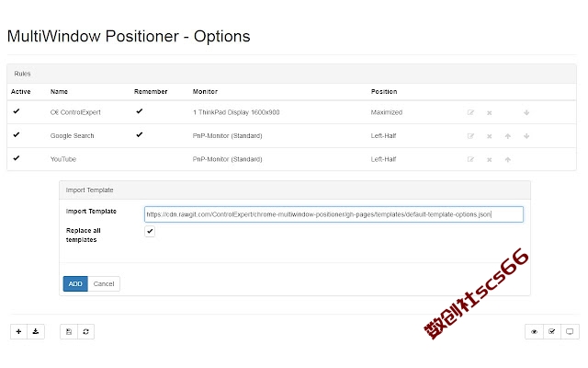
Task: Click the save floppy disk icon
Action: [69, 331]
